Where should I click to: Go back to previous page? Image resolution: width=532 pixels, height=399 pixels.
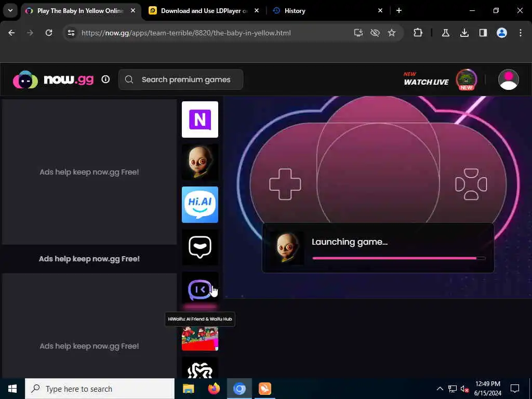[11, 33]
